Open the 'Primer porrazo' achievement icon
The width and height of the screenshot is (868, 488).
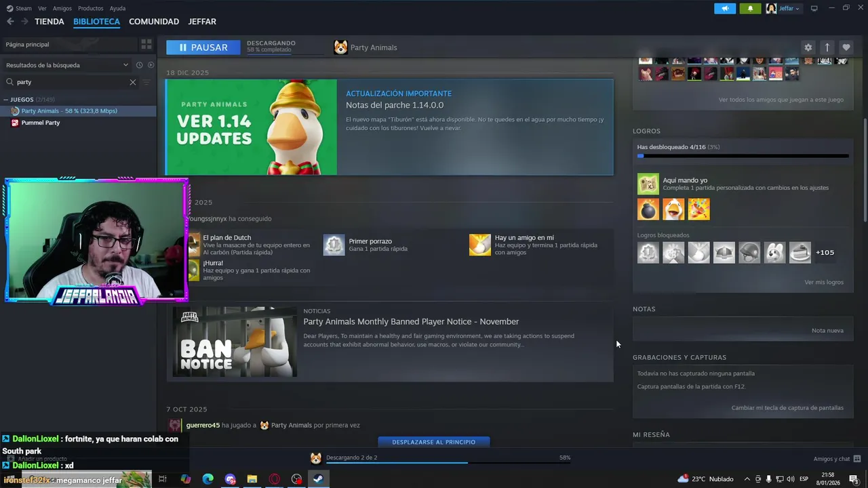click(334, 245)
